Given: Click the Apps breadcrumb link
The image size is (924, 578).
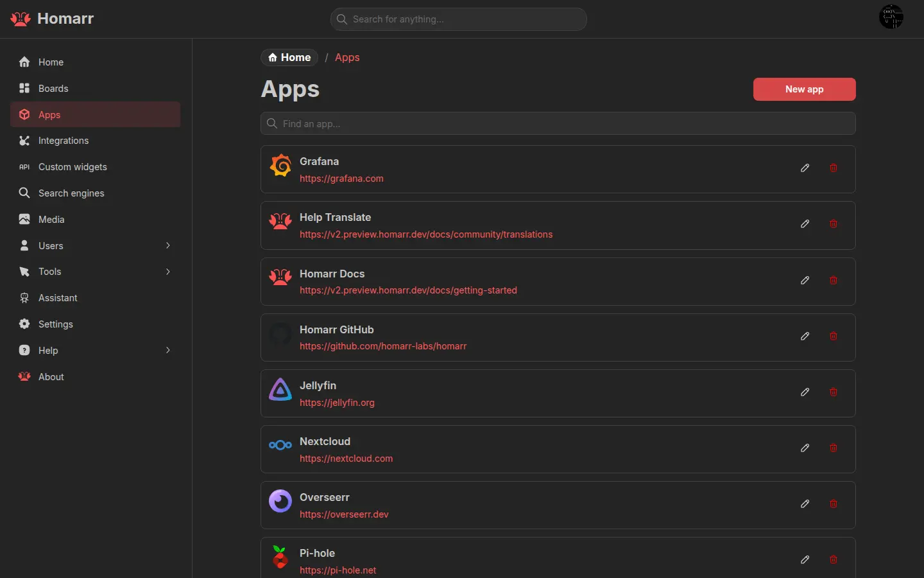Looking at the screenshot, I should (347, 58).
